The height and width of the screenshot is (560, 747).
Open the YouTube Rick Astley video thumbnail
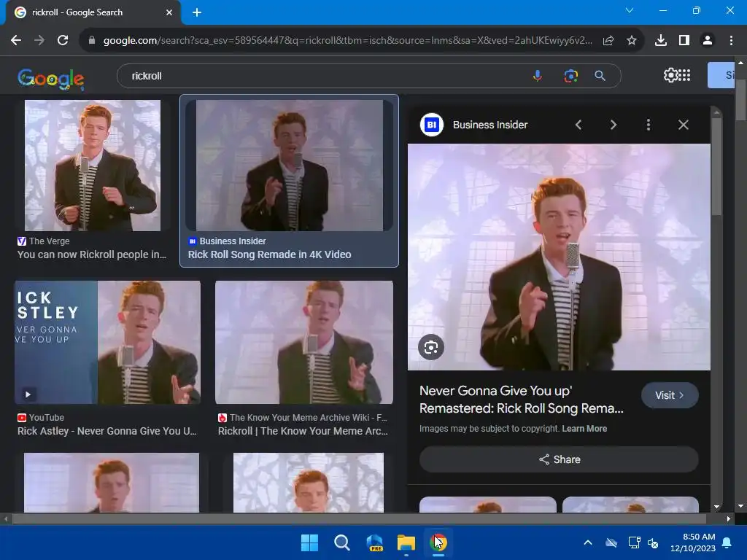[108, 343]
